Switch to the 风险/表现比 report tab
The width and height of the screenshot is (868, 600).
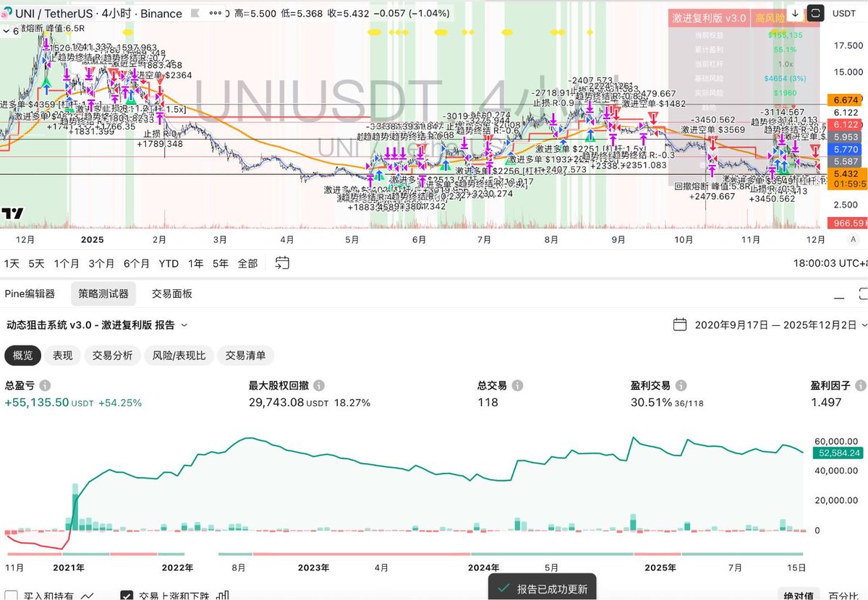[x=179, y=355]
